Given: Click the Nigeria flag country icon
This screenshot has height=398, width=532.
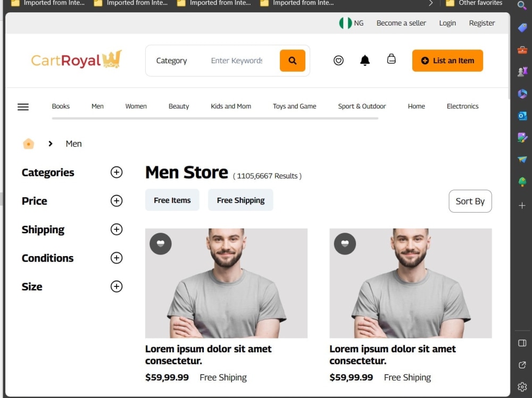Looking at the screenshot, I should point(345,23).
